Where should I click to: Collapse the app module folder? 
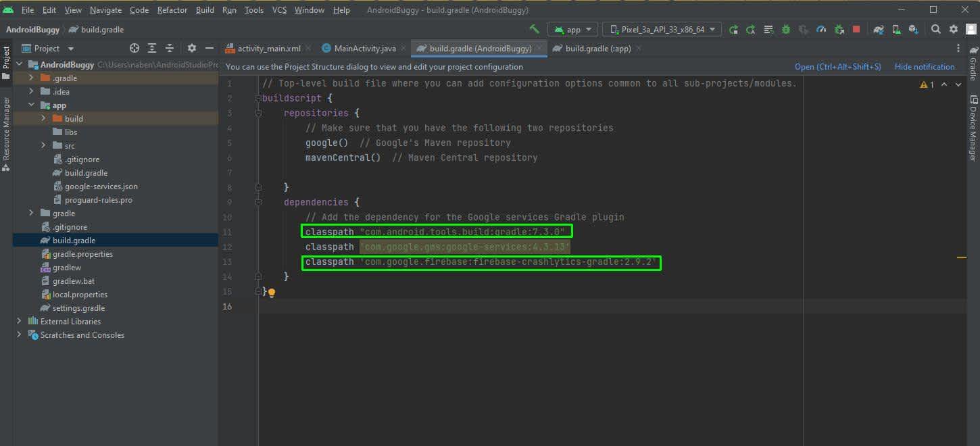(x=31, y=105)
